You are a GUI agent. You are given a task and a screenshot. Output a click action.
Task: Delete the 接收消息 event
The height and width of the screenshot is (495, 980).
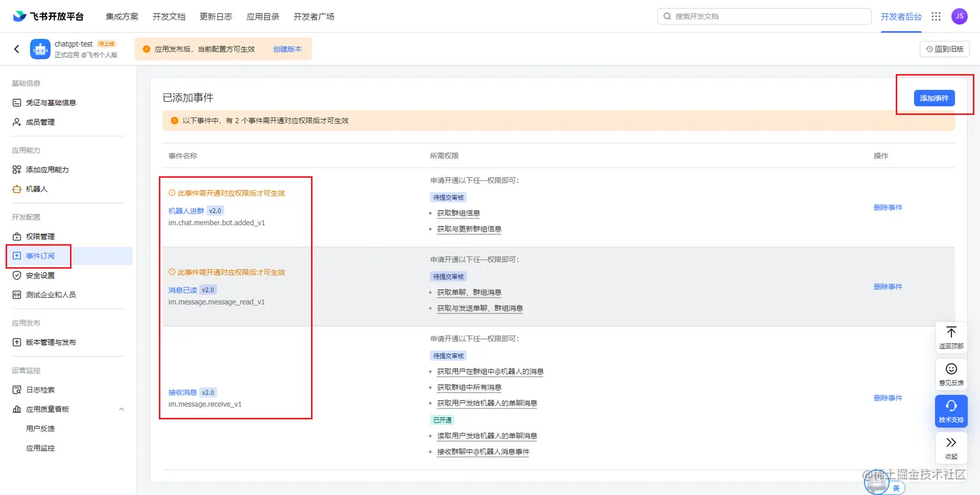tap(888, 398)
